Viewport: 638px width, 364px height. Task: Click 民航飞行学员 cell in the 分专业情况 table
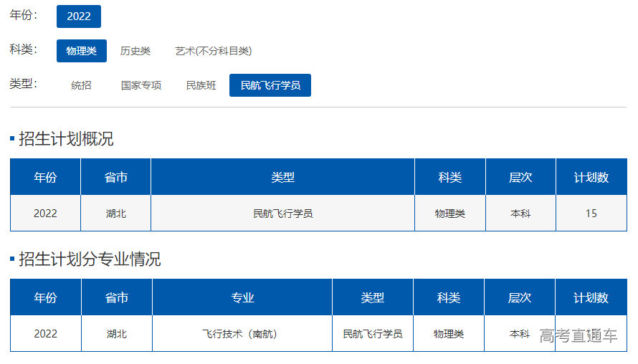point(372,334)
